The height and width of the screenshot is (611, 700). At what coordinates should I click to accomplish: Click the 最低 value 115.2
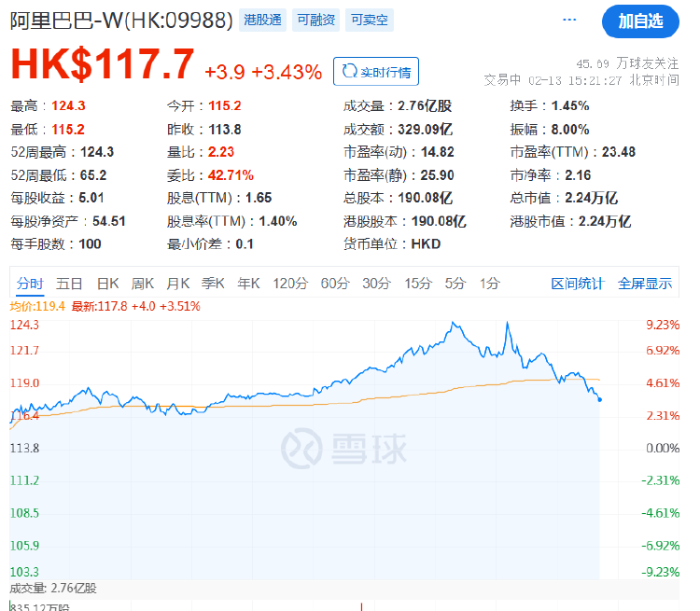(68, 130)
